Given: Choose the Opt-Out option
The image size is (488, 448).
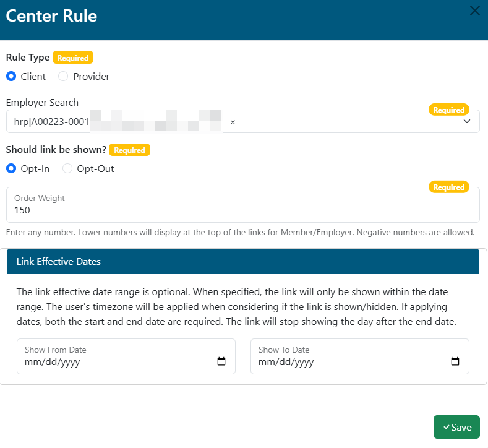Looking at the screenshot, I should [x=67, y=169].
